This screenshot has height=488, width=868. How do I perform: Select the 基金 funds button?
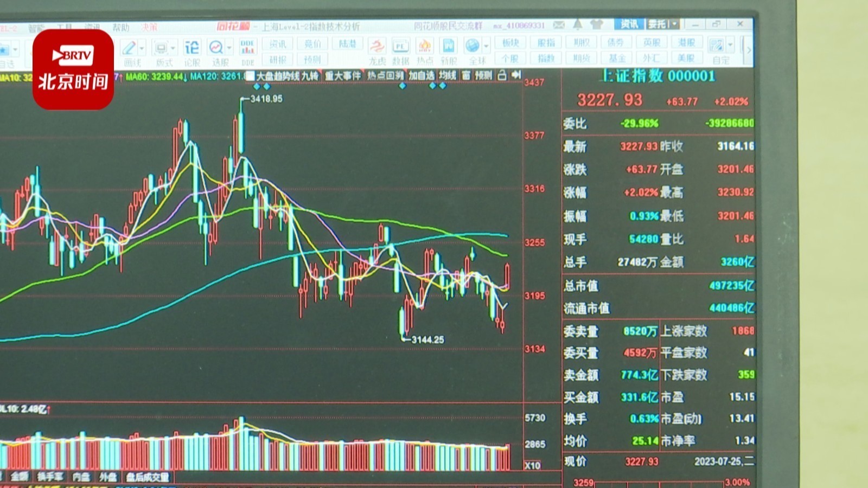pos(616,58)
